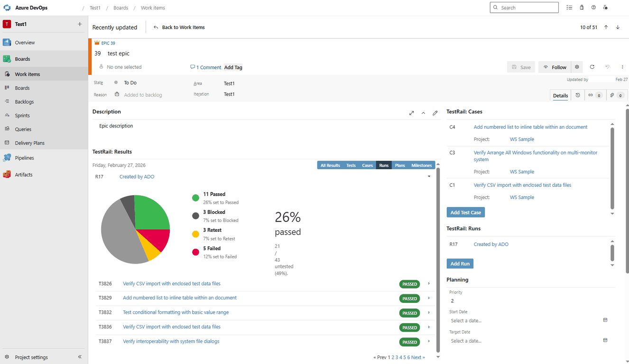629x364 pixels.
Task: Collapse the sidebar with double chevron
Action: coord(80,357)
